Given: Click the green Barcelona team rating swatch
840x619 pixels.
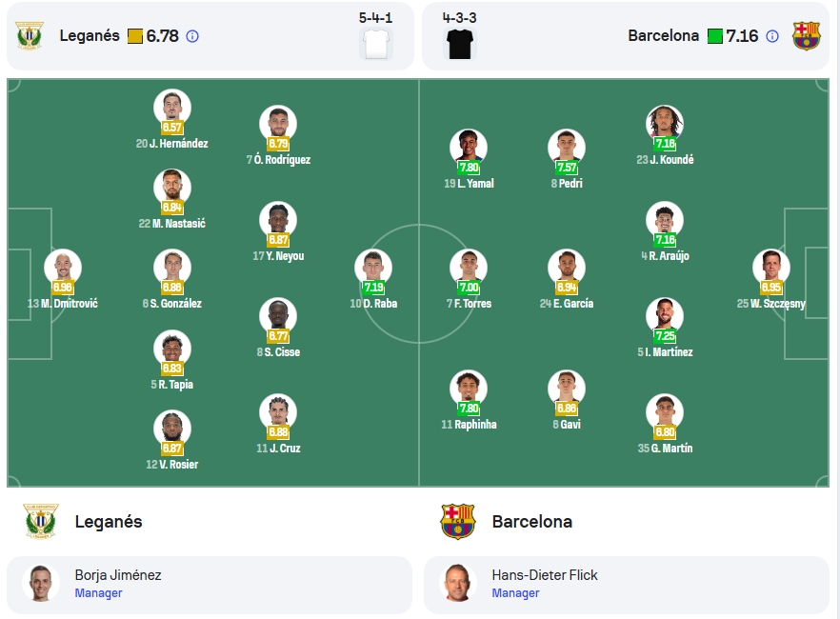Looking at the screenshot, I should 714,36.
